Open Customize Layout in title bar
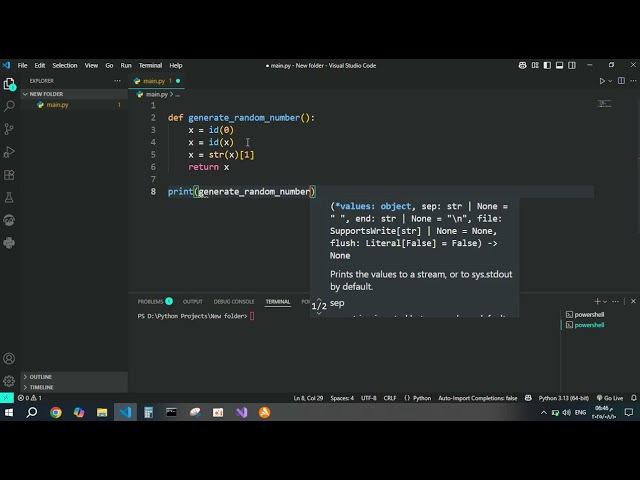This screenshot has width=640, height=480. coord(535,65)
